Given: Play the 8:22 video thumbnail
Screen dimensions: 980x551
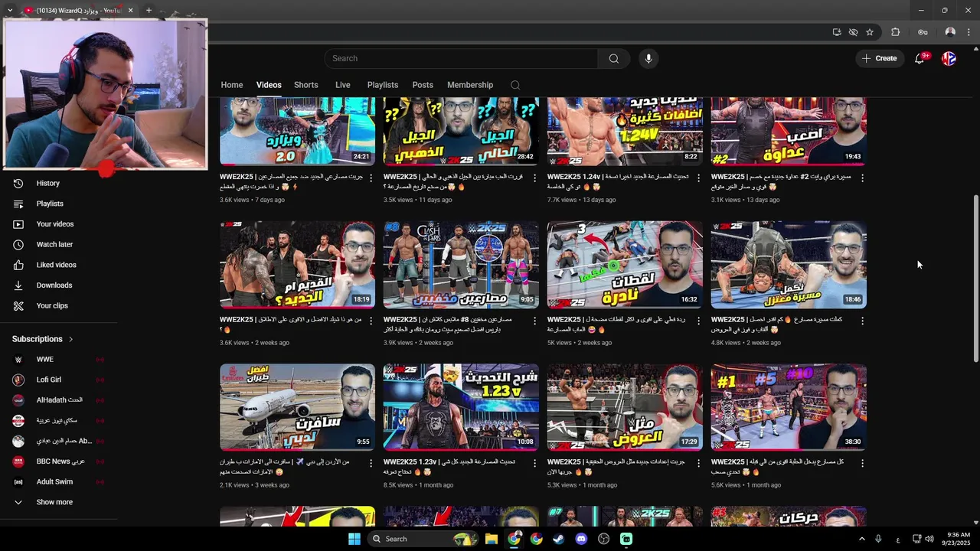Looking at the screenshot, I should point(625,131).
